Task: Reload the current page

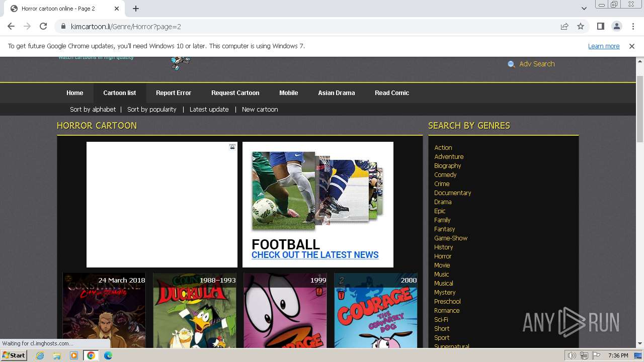Action: tap(43, 26)
